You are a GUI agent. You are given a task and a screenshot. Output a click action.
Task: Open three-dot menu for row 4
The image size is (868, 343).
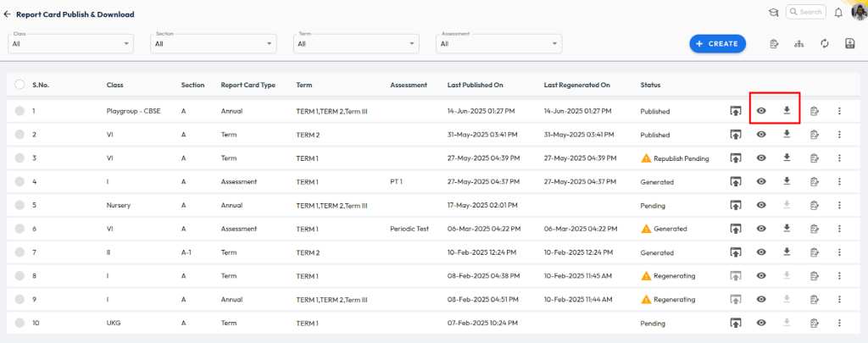tap(839, 181)
